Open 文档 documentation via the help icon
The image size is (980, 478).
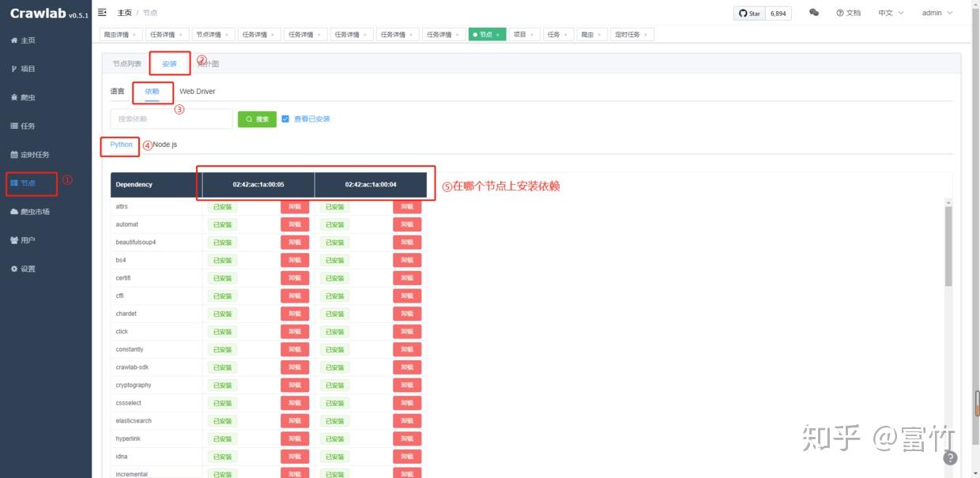tap(849, 12)
